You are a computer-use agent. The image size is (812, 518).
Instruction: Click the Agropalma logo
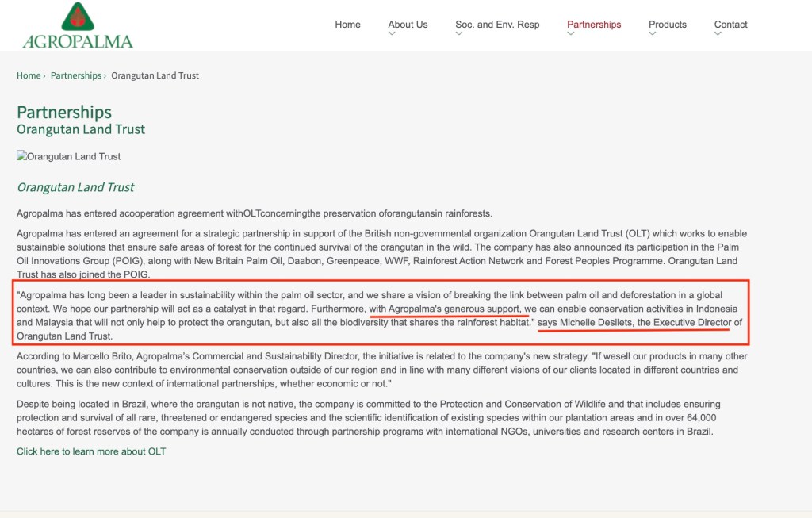78,26
